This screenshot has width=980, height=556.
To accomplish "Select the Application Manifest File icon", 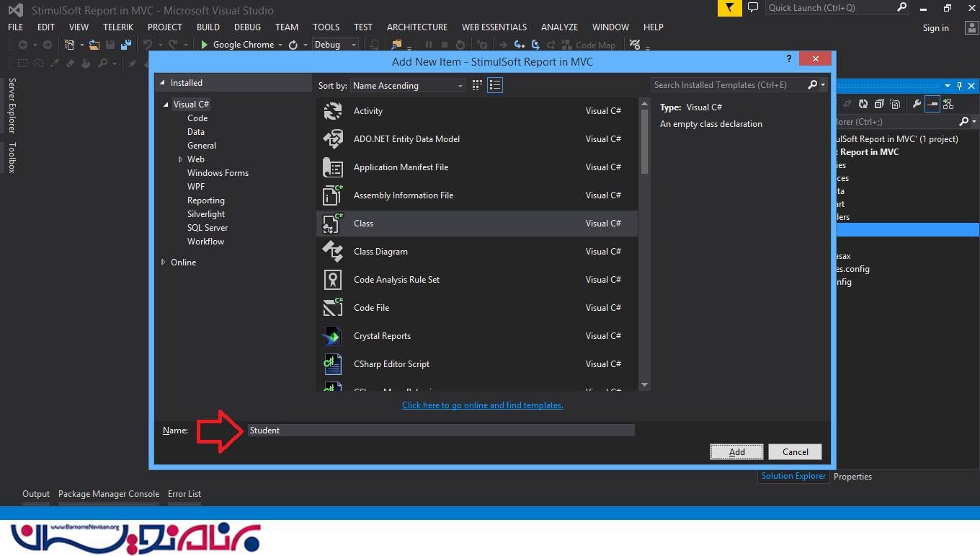I will 332,167.
